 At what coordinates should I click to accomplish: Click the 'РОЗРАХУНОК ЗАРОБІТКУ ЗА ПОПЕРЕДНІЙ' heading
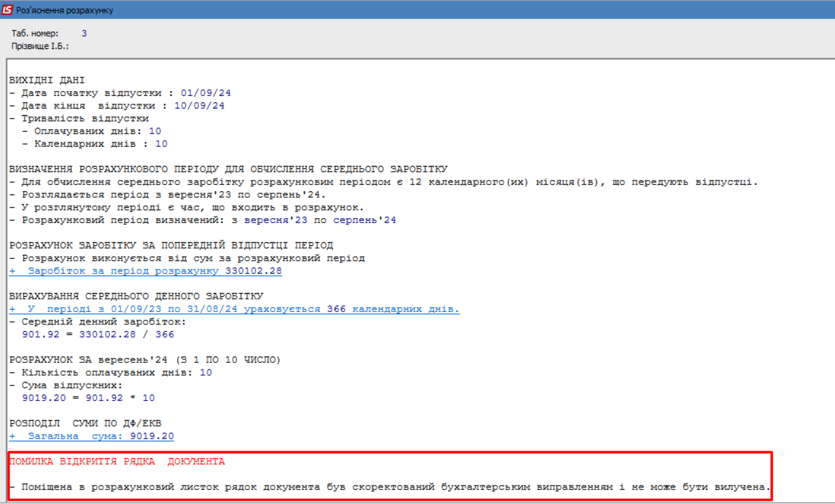tap(171, 246)
